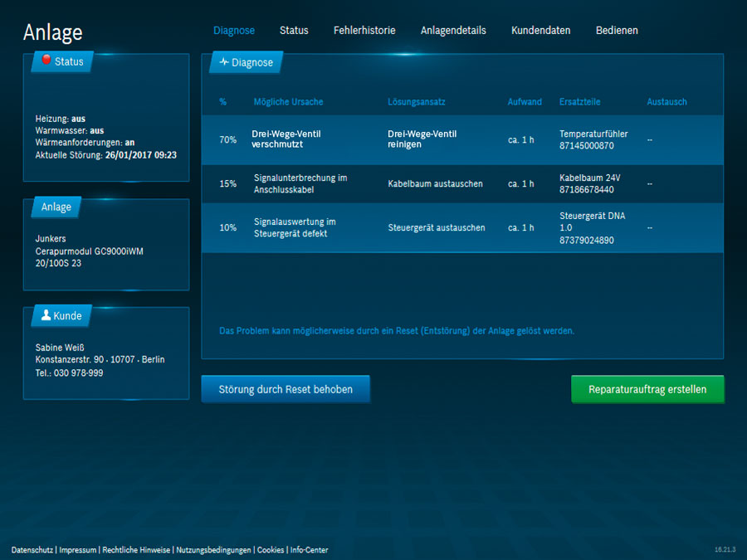Select the Status panel header
Screen dimensions: 747x560
[x=62, y=61]
